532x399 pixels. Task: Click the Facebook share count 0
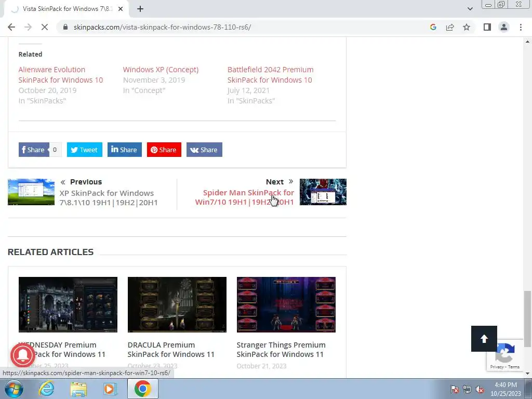pyautogui.click(x=55, y=150)
